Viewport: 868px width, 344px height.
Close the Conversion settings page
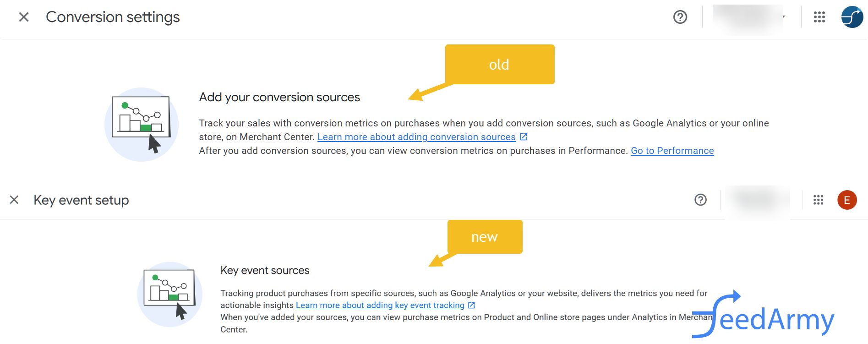pos(24,17)
